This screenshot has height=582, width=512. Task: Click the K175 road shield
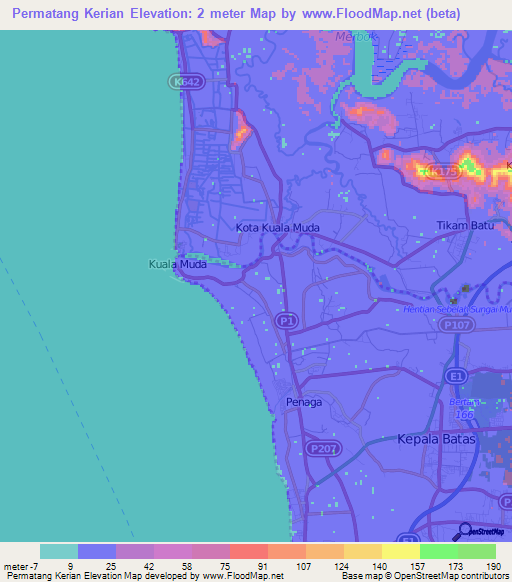click(443, 171)
